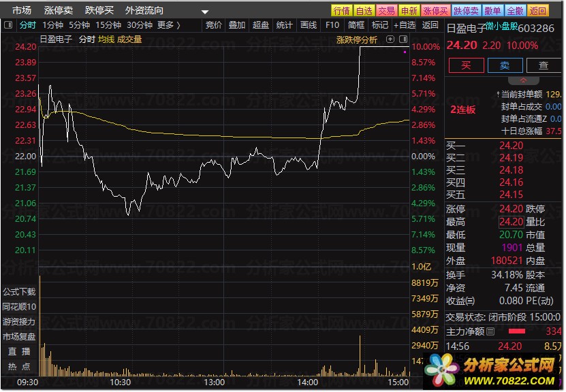Image resolution: width=566 pixels, height=392 pixels.
Task: Click the orange 返回 button at top
Action: 537,10
